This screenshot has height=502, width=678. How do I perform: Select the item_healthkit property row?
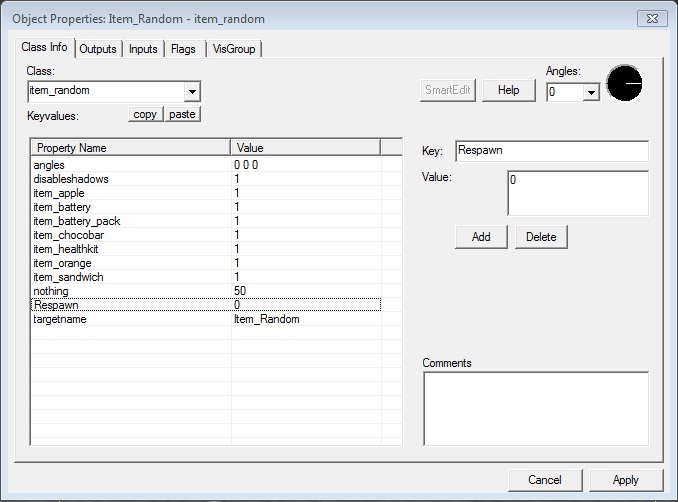pos(206,249)
